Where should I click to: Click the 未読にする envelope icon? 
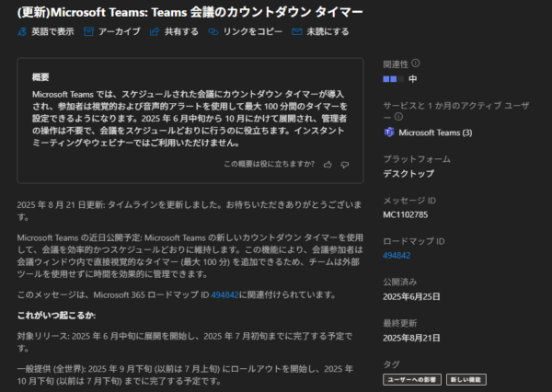click(x=297, y=32)
